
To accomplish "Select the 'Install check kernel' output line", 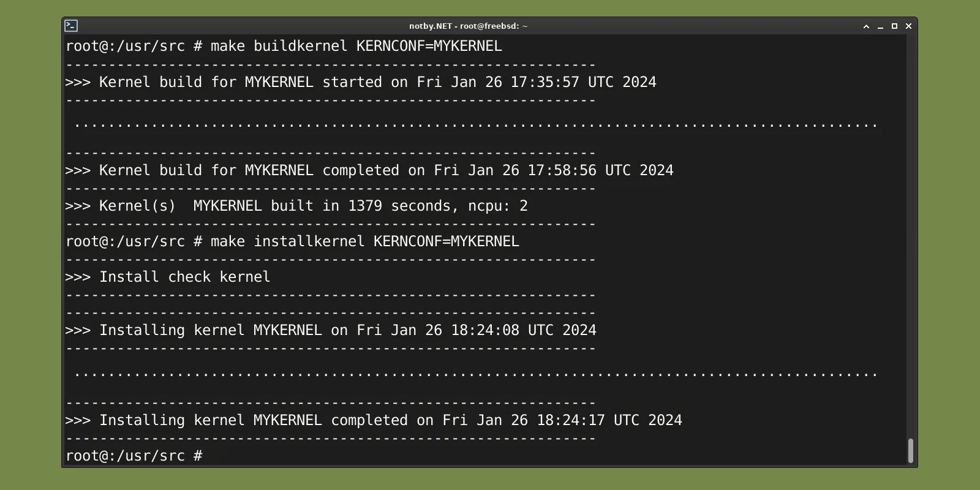I will tap(167, 277).
